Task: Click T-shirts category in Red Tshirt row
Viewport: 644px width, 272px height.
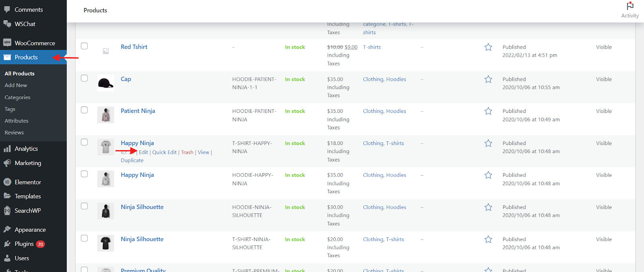Action: coord(372,47)
